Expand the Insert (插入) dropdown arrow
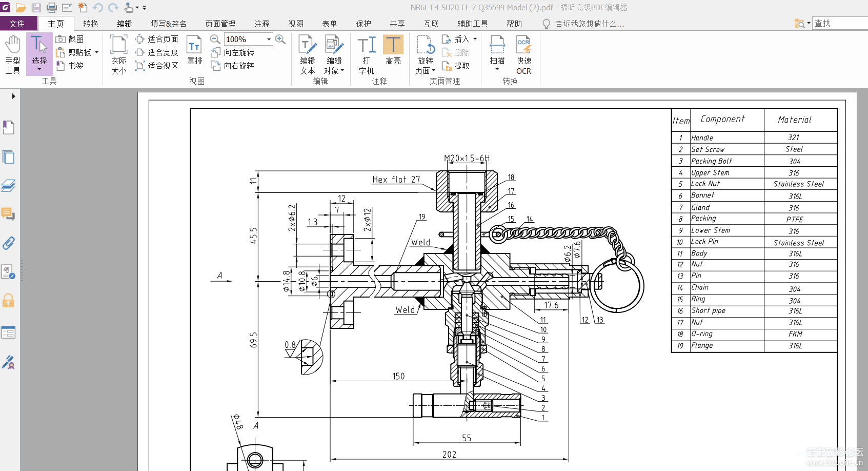 click(475, 39)
